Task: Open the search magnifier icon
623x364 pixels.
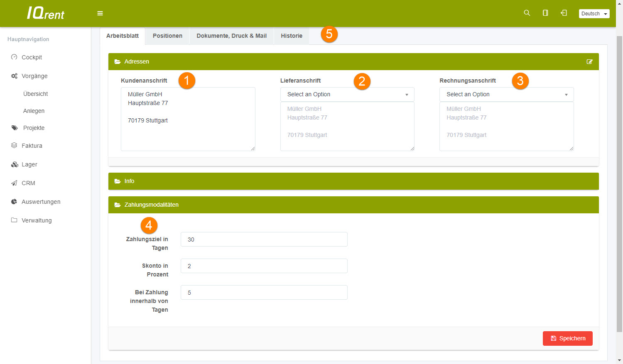Action: pos(527,13)
